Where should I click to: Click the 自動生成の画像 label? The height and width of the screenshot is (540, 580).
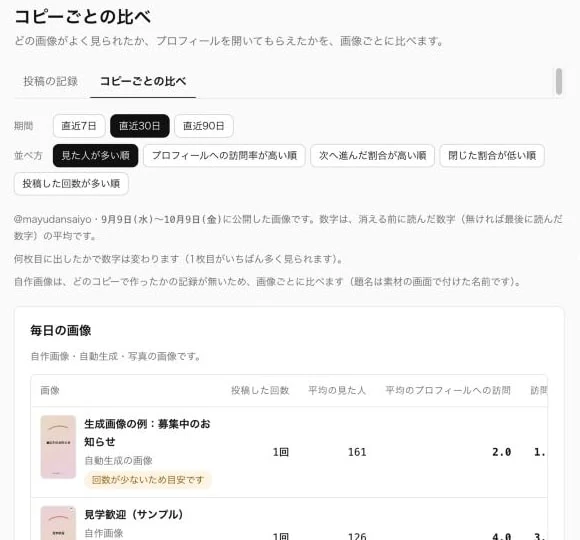(118, 460)
